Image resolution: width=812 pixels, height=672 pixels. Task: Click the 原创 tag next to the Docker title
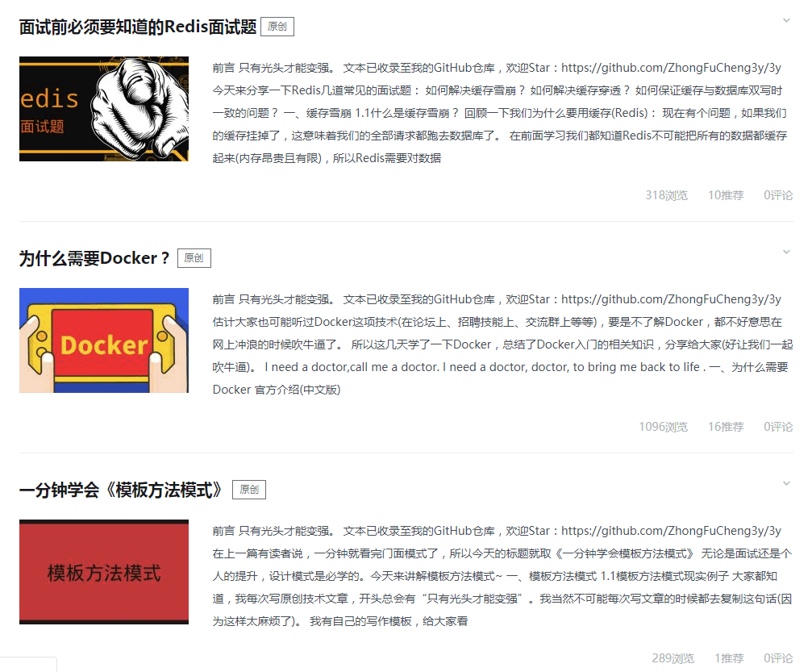click(194, 258)
